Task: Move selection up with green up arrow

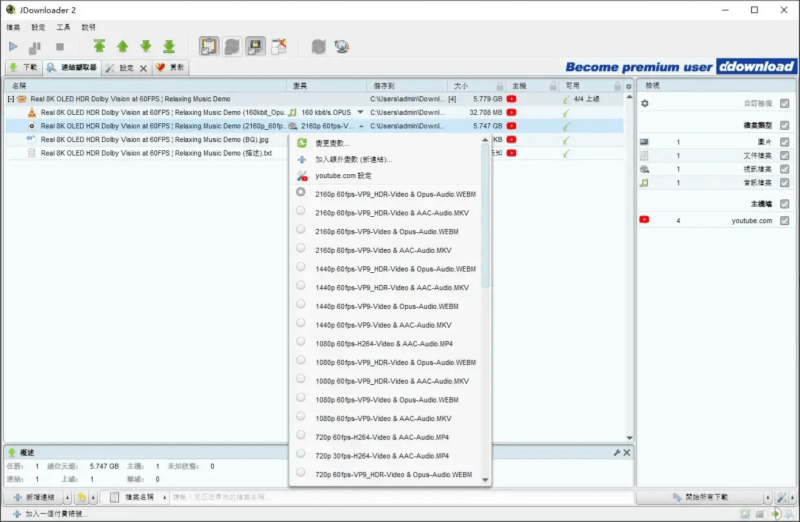Action: 122,46
